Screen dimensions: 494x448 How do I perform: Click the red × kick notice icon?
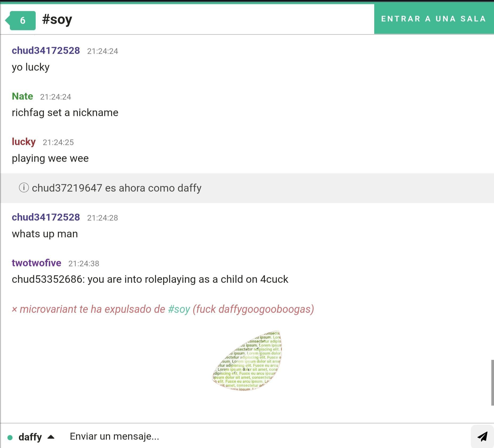(14, 309)
